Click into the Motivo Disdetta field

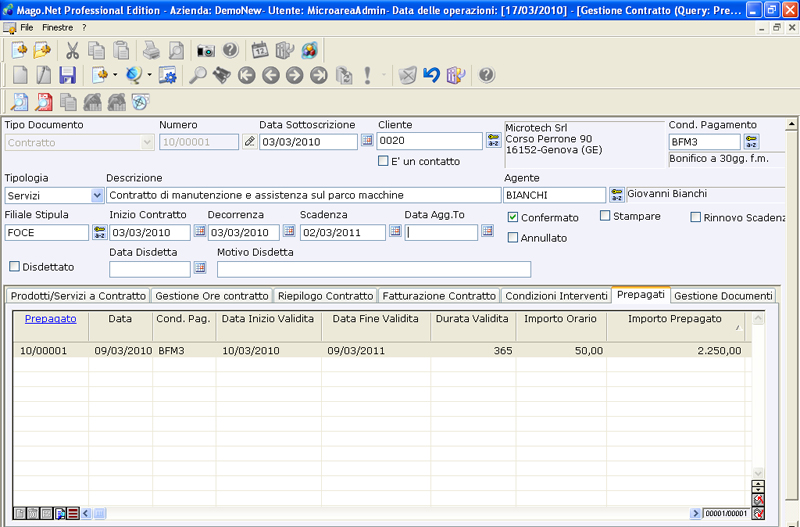pos(374,269)
